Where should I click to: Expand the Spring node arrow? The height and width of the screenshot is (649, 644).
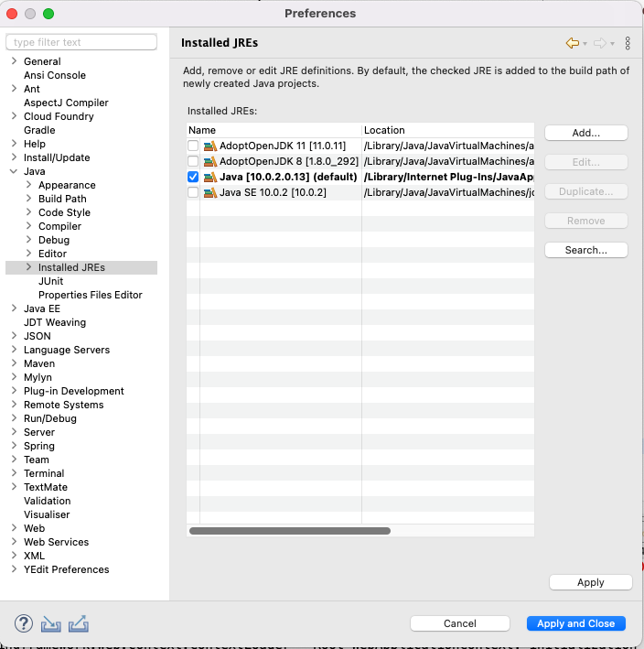[14, 446]
